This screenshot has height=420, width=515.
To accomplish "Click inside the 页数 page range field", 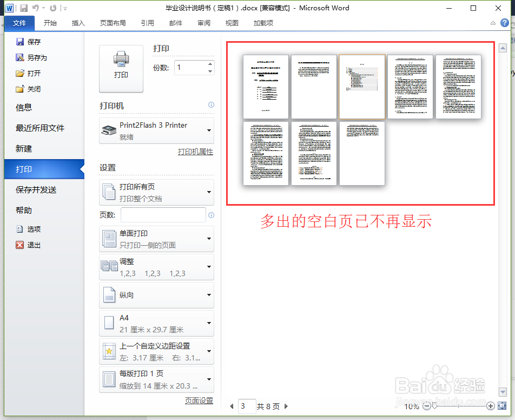I will pyautogui.click(x=162, y=215).
